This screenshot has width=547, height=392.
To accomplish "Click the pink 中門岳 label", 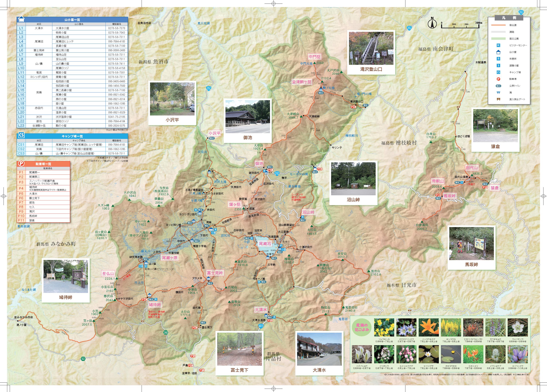I will click(x=315, y=57).
